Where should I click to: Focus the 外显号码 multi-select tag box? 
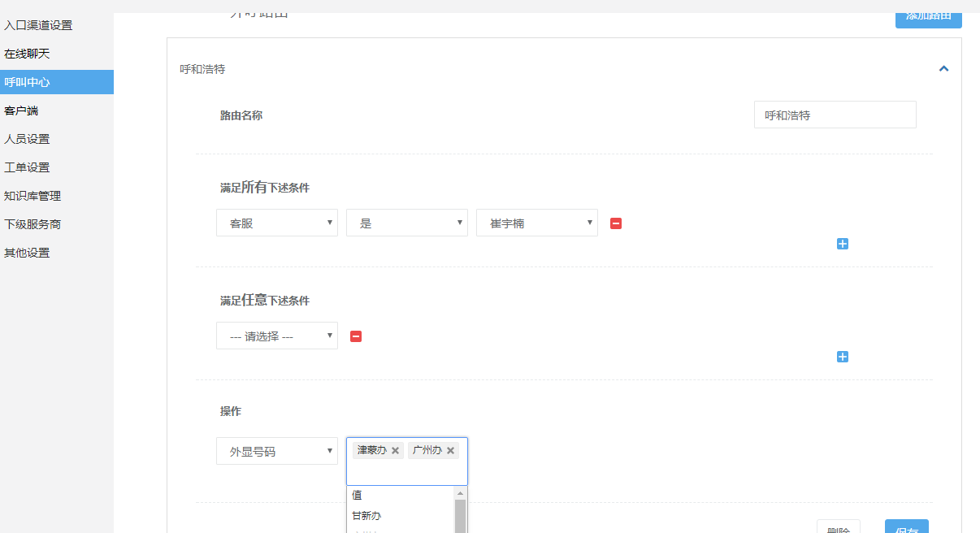coord(407,461)
